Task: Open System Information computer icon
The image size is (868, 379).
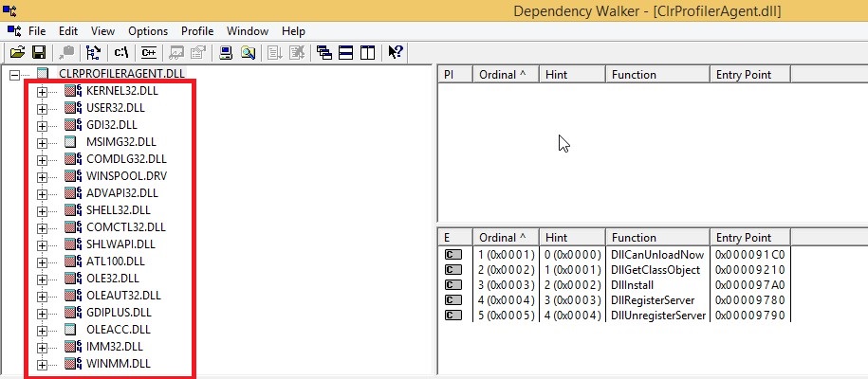Action: click(226, 52)
